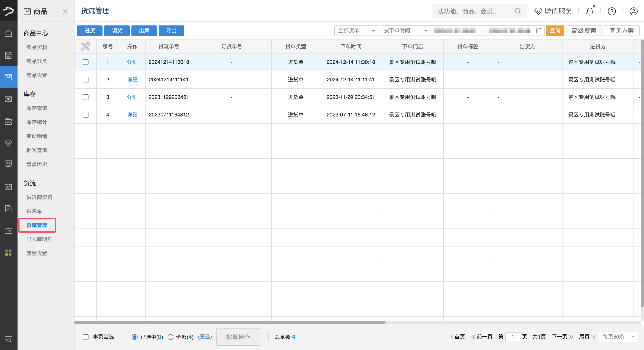Open 库存统计 in the side menu
This screenshot has height=350, width=644.
tap(37, 122)
